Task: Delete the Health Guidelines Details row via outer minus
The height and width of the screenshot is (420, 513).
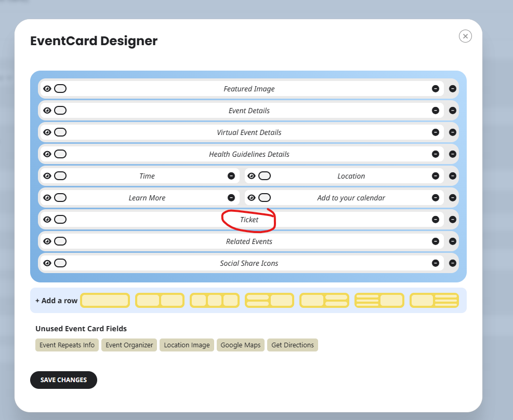Action: tap(453, 154)
